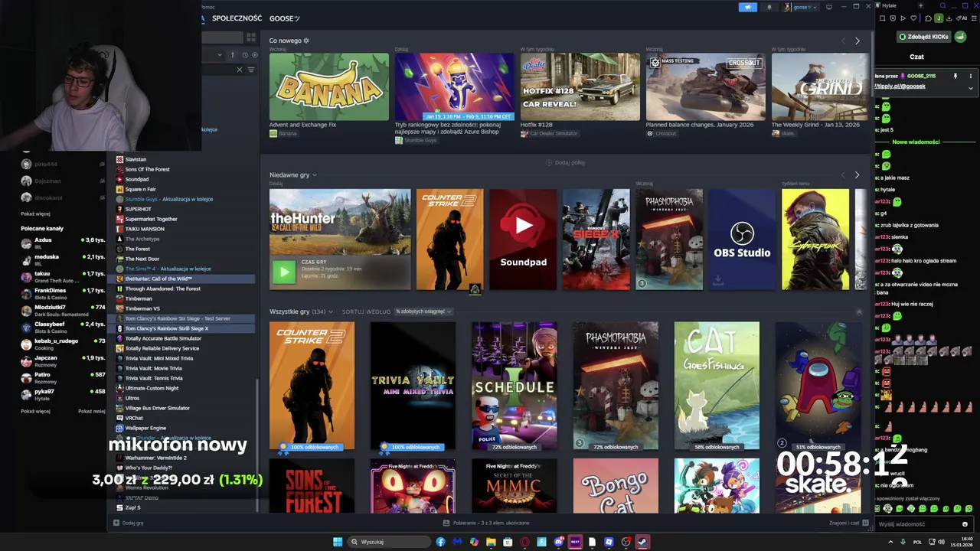Open Facebook from the taskbar
This screenshot has width=980, height=551.
point(440,542)
